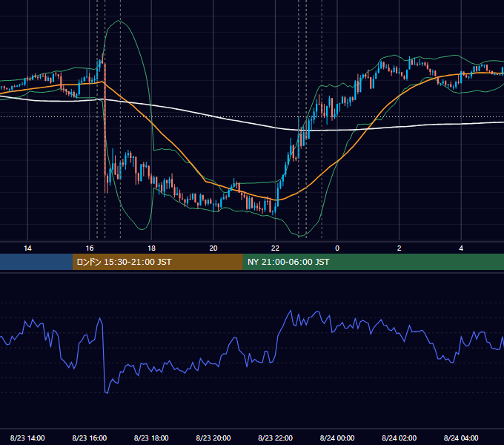Click the 0 hour axis label
The width and height of the screenshot is (504, 445).
[x=337, y=248]
